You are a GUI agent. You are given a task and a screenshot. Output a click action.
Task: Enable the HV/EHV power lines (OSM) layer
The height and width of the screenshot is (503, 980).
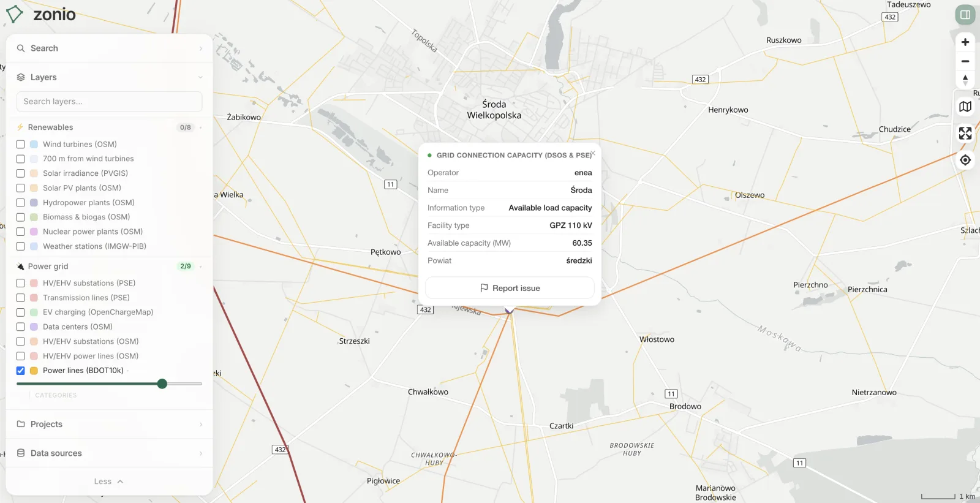coord(21,356)
